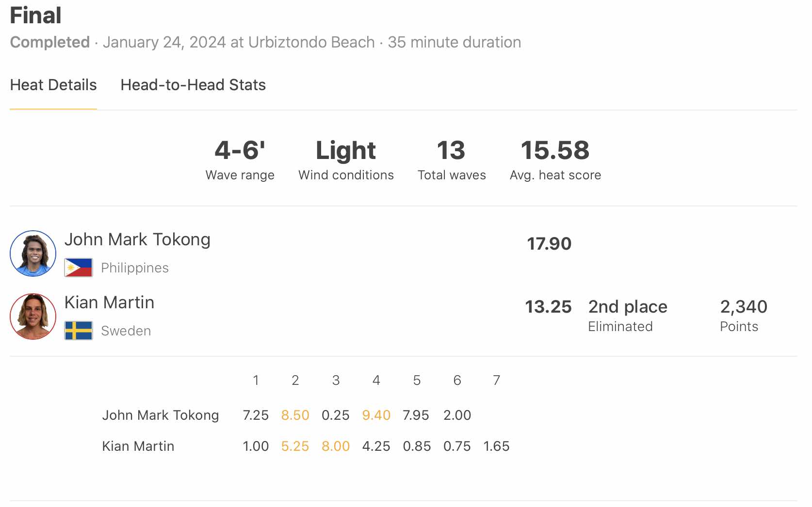Click Tokong's heat total 17.90
This screenshot has width=812, height=507.
coord(549,244)
